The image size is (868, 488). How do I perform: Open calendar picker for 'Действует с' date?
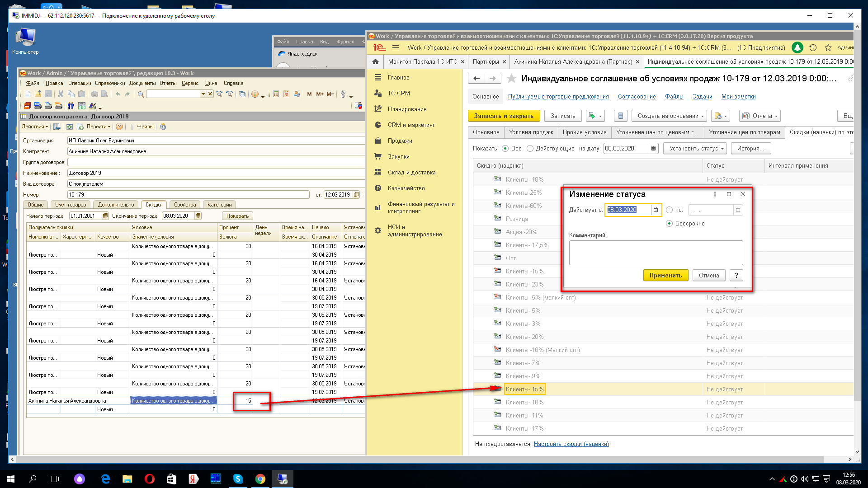(x=656, y=210)
